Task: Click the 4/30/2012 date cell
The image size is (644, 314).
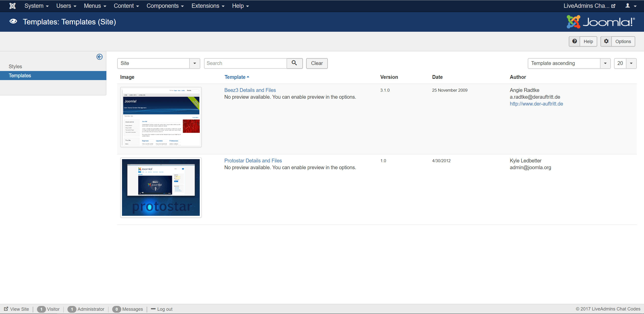Action: pos(441,161)
